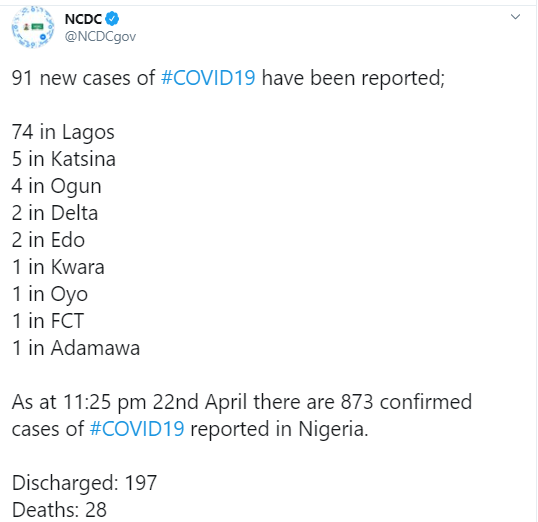Click the blue verified badge icon
This screenshot has height=522, width=538.
coord(112,19)
